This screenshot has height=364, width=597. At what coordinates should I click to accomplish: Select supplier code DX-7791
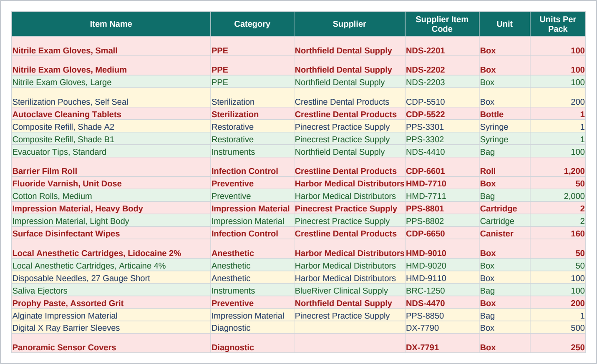click(442, 343)
